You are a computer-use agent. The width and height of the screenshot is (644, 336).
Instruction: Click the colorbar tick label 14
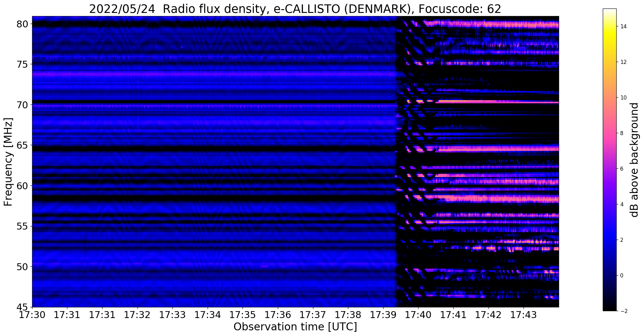pos(623,27)
